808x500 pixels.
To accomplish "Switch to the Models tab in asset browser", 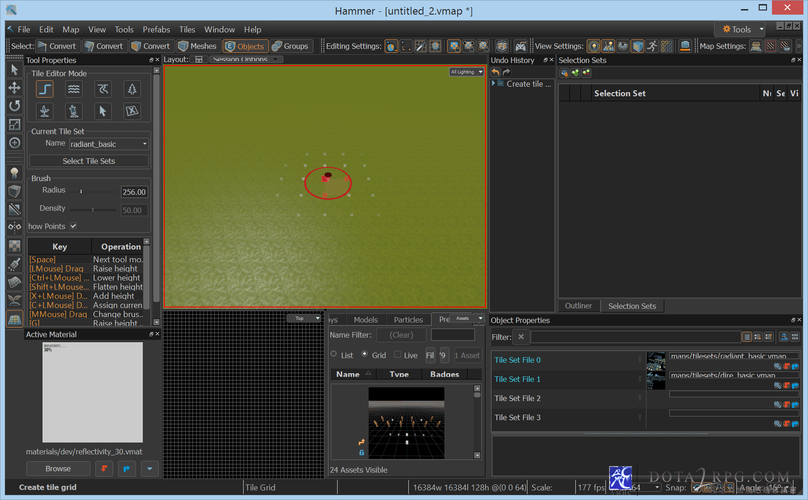I will coord(366,320).
